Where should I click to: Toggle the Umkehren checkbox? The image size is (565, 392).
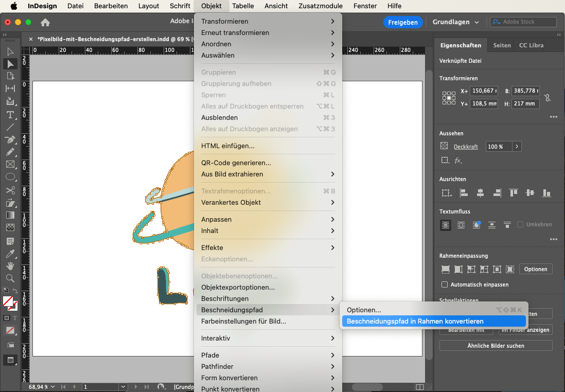520,224
